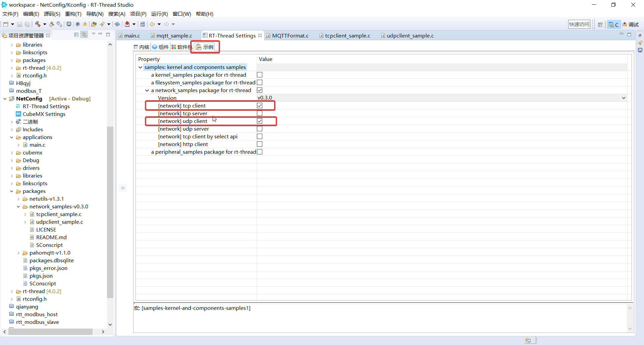The height and width of the screenshot is (345, 644).
Task: Check [network] udp server checkbox
Action: pos(260,129)
